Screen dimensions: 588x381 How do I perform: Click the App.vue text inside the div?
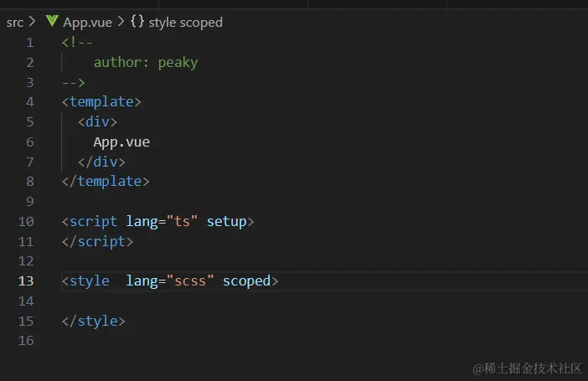(121, 142)
